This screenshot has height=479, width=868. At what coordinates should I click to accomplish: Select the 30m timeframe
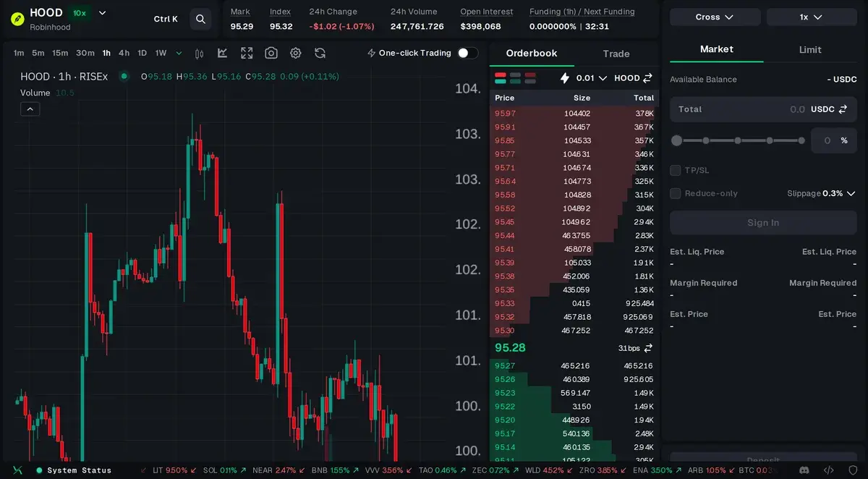[85, 53]
